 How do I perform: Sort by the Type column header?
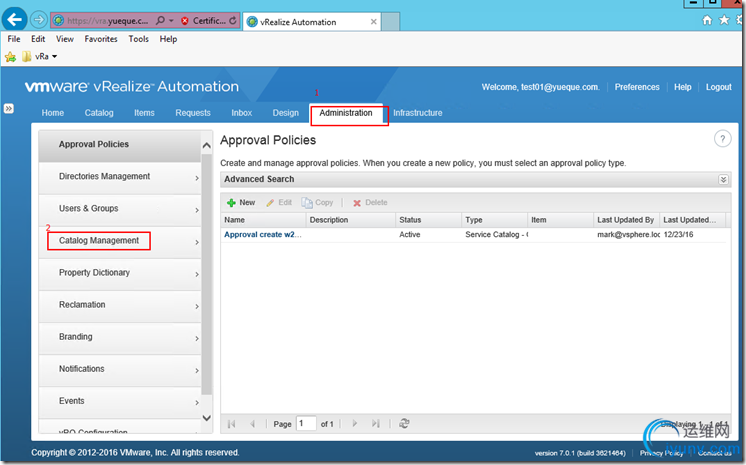(494, 220)
